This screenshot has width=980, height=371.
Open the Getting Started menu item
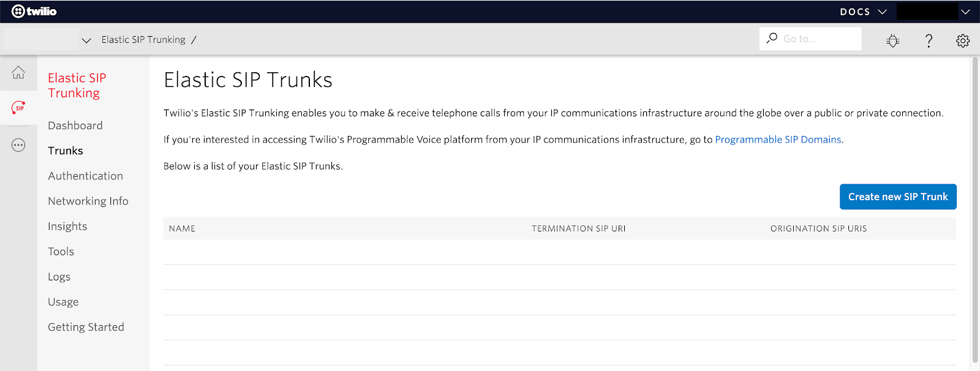86,327
